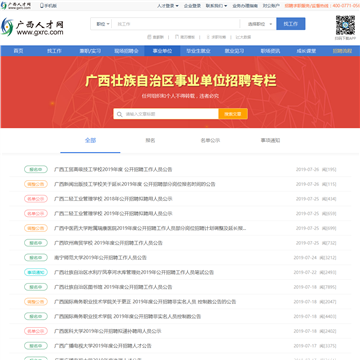
Task: Open the 毕业生就业 nav menu item
Action: (x=198, y=51)
